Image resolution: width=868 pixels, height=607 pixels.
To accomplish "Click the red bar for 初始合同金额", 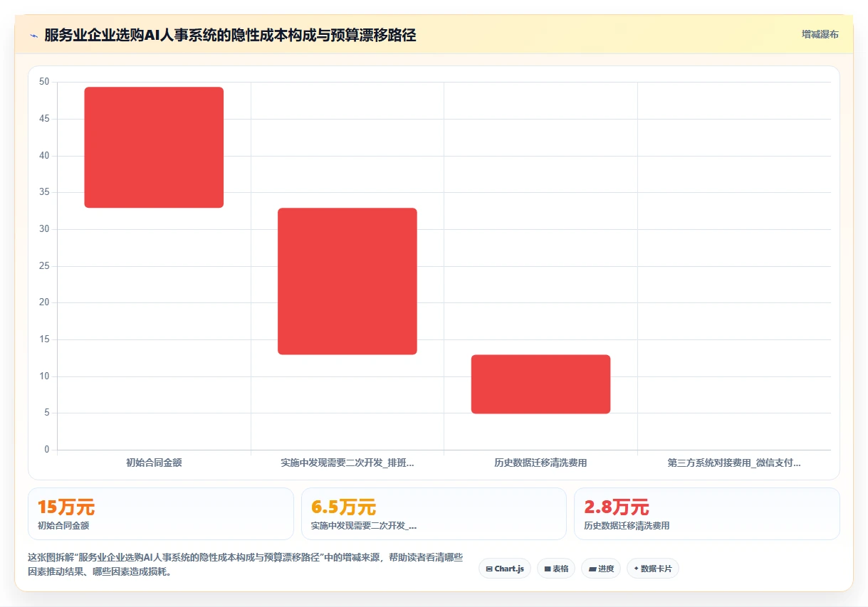I will tap(154, 147).
